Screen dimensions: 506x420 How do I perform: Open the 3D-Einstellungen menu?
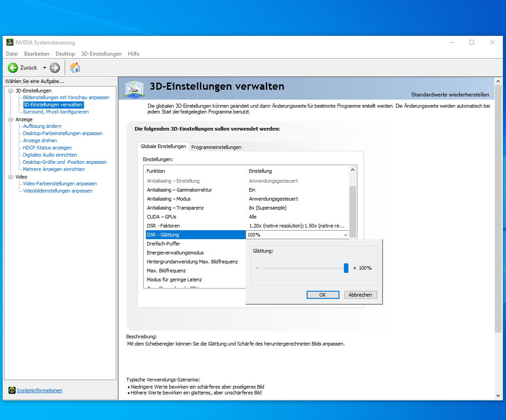[x=101, y=54]
